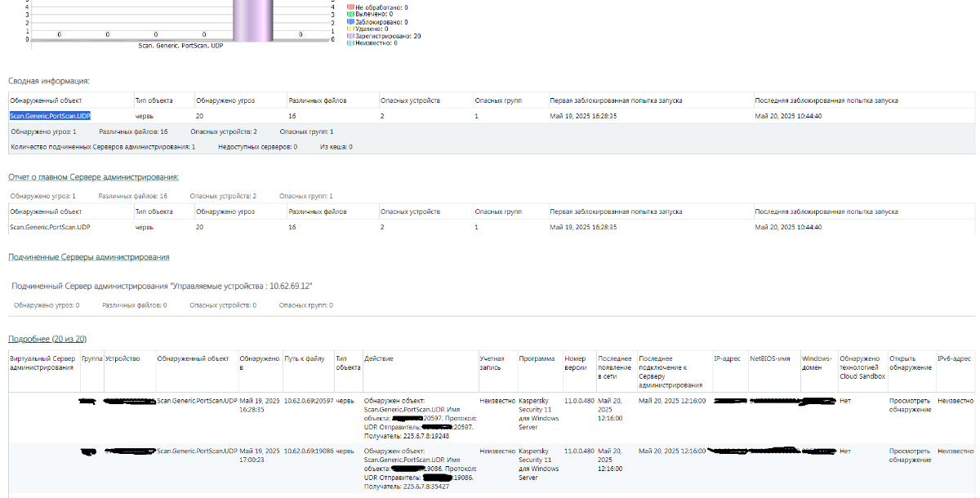Click 'Просмотреть обнаружение' in the 16:28:35 row
The width and height of the screenshot is (980, 498).
(x=911, y=405)
